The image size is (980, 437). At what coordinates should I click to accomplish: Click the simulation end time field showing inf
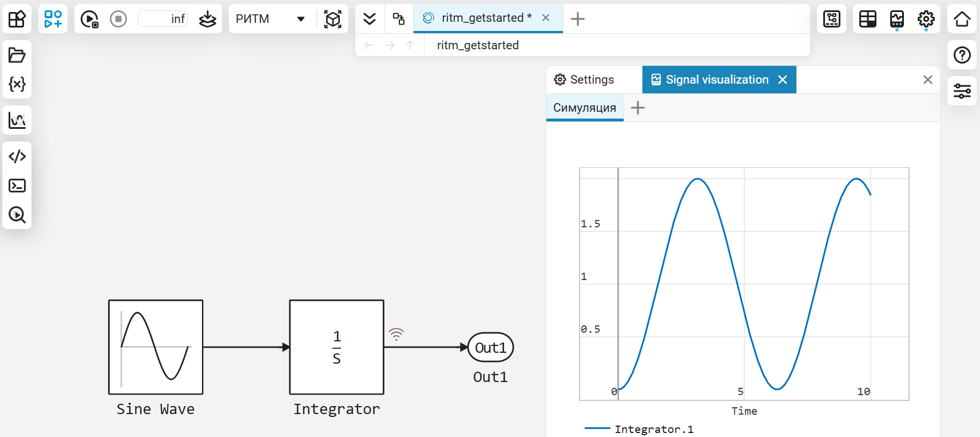163,19
